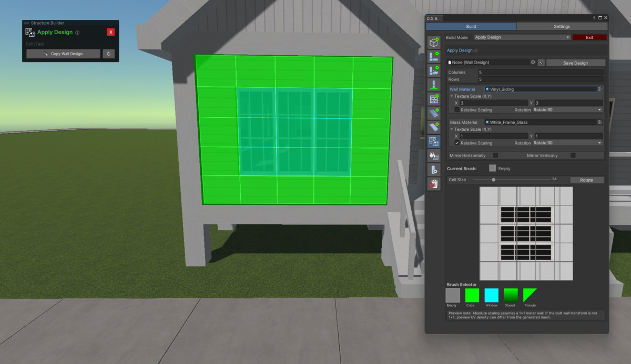Select the add wall with arrow tool
Screen dimensions: 631x364
pos(434,71)
